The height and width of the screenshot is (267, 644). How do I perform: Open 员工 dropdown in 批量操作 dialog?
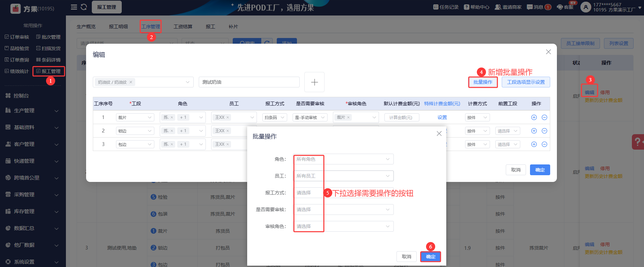pyautogui.click(x=343, y=176)
